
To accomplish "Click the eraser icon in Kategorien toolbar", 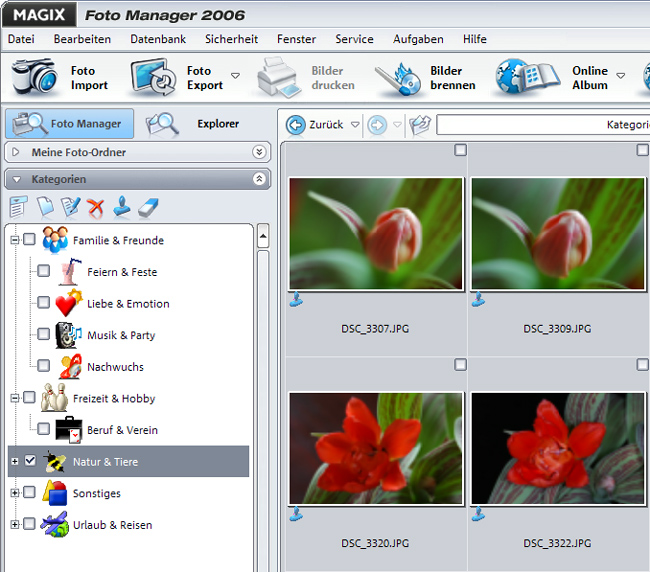I will tap(148, 207).
